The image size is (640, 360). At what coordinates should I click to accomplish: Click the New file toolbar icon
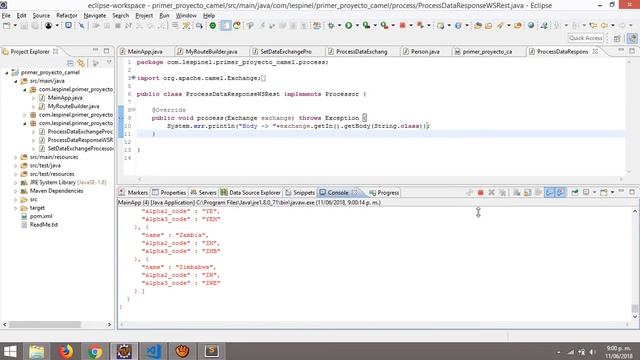pyautogui.click(x=7, y=25)
